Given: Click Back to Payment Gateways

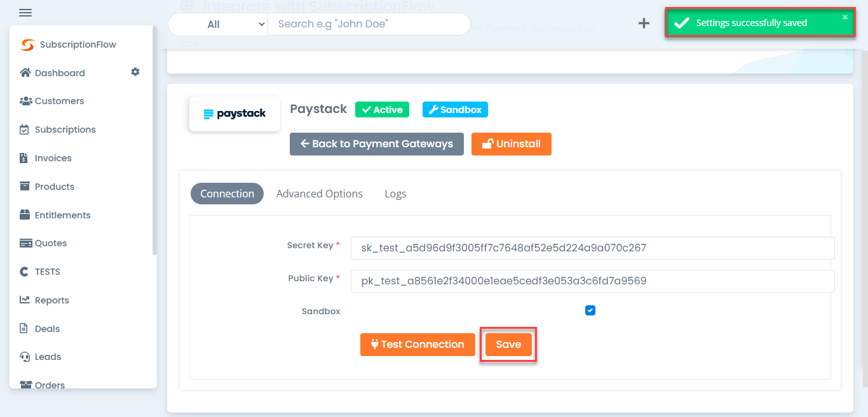Looking at the screenshot, I should pyautogui.click(x=376, y=143).
